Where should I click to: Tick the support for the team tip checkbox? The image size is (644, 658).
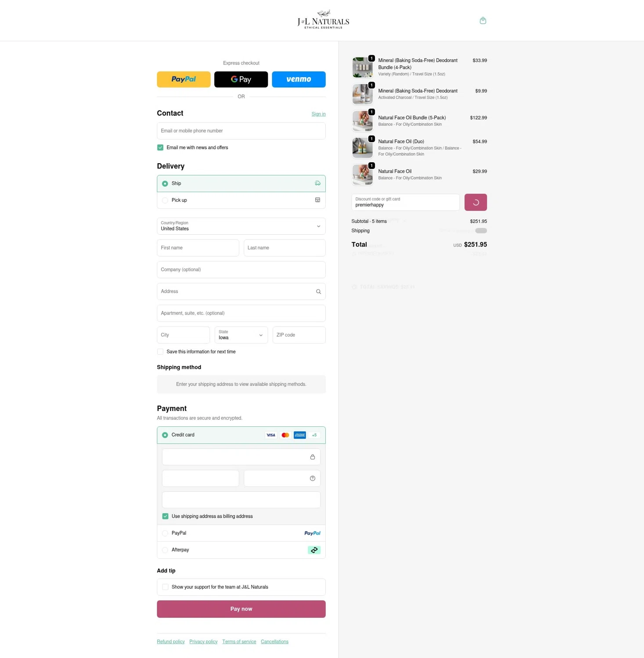165,587
